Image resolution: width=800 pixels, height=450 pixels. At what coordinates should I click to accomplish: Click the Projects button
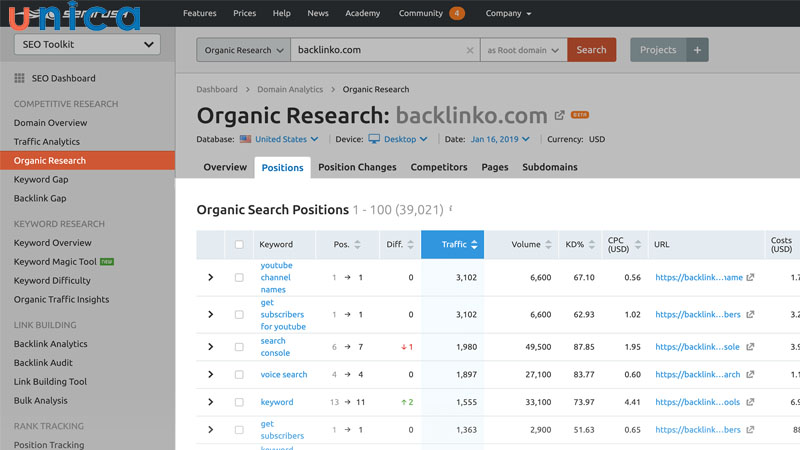[658, 50]
